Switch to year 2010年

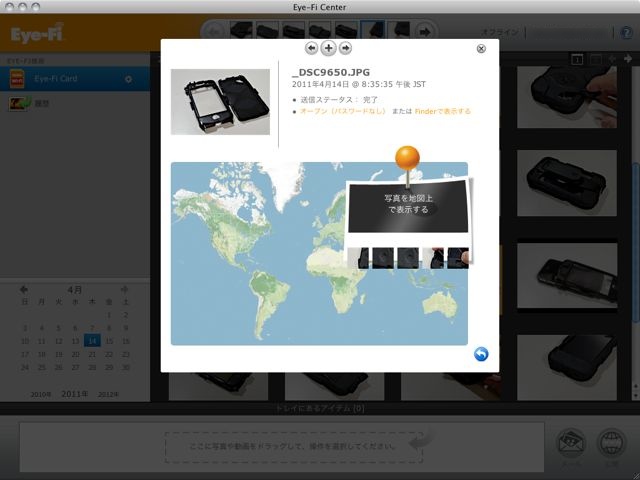pyautogui.click(x=41, y=395)
